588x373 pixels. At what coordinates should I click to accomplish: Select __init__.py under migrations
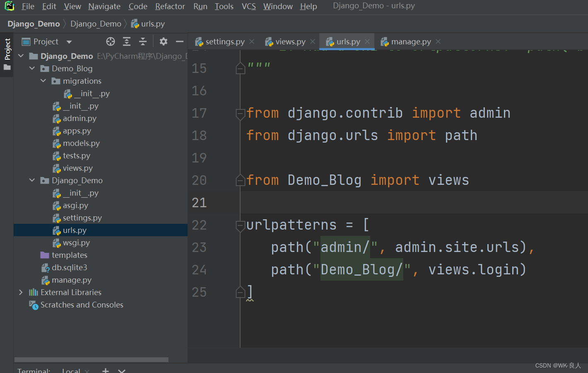tap(87, 94)
